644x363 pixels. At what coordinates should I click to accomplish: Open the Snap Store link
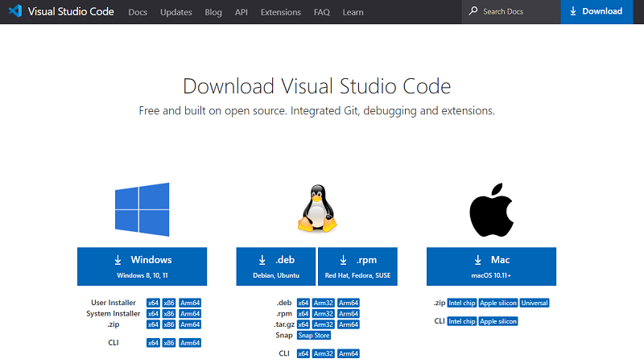(314, 336)
